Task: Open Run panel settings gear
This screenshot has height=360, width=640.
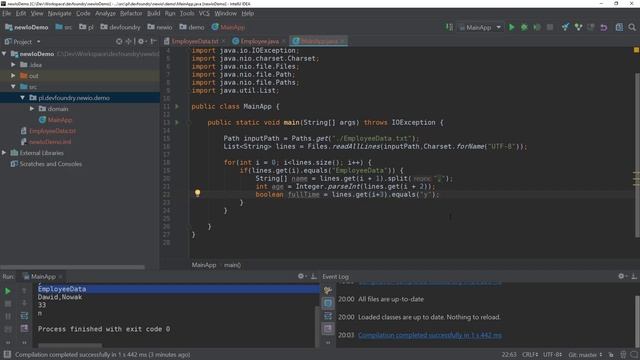Action: (301, 276)
